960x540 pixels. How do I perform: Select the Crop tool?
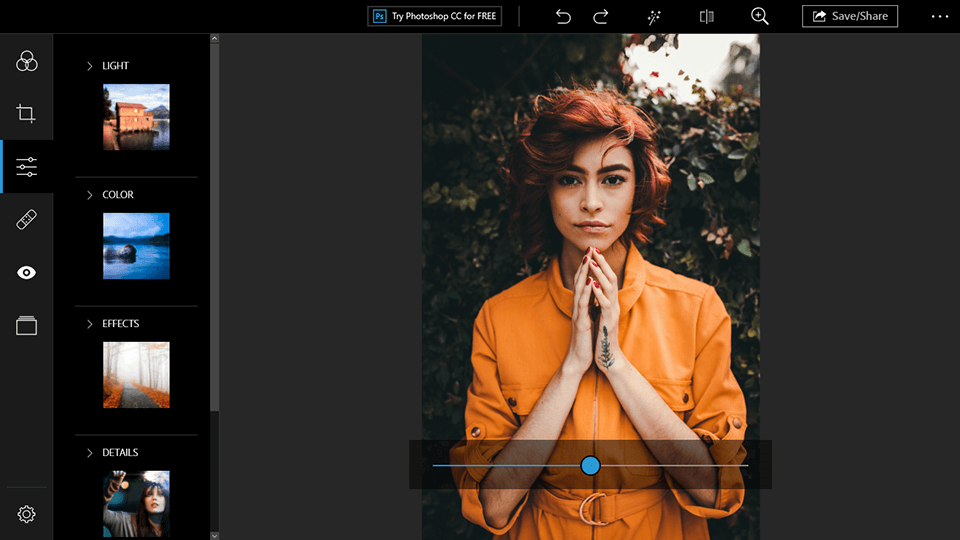tap(27, 114)
